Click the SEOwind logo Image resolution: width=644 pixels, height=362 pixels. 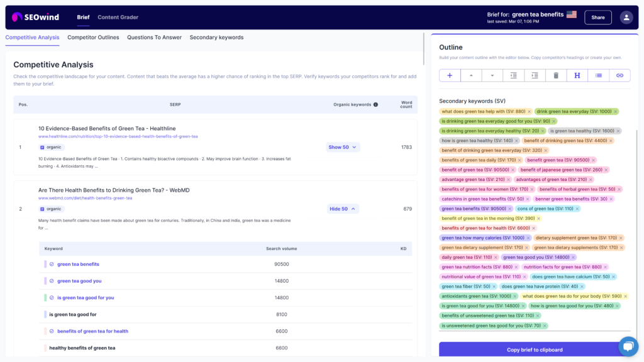pos(35,17)
